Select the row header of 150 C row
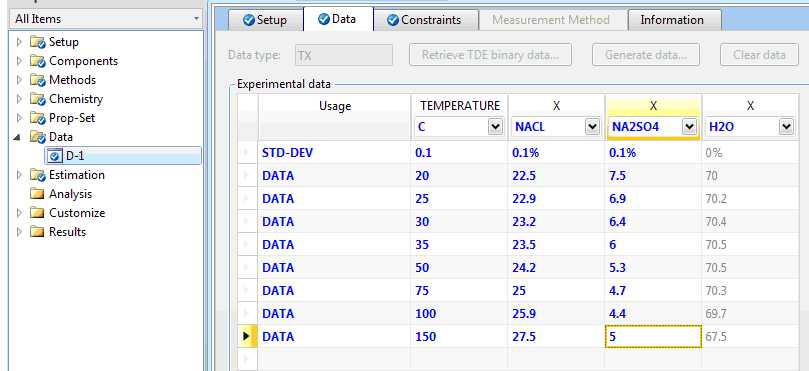 tap(247, 336)
